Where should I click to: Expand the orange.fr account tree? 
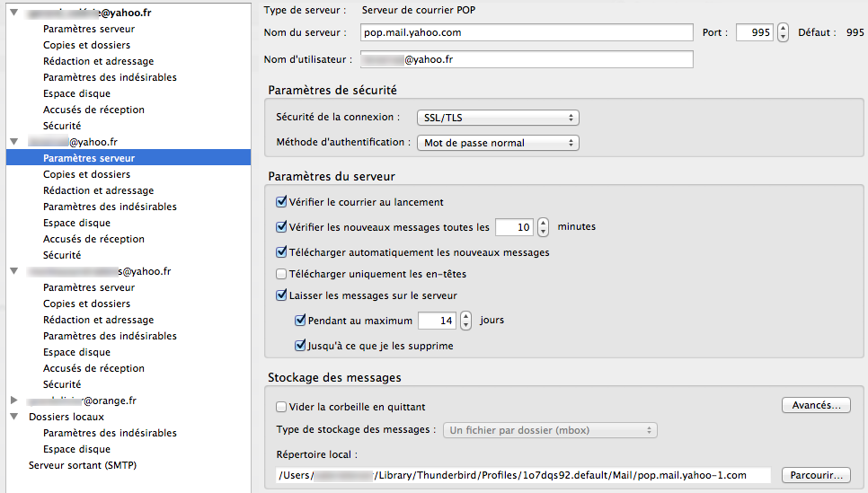13,401
